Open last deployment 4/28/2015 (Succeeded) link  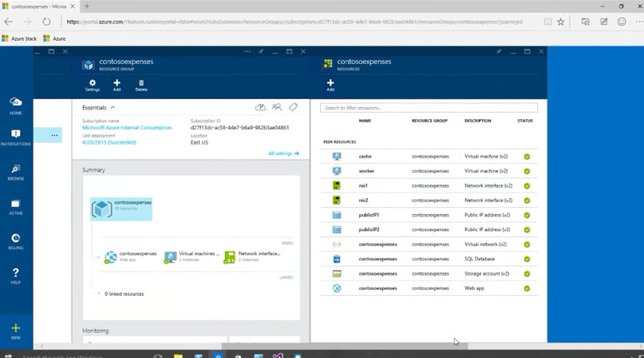coord(109,142)
